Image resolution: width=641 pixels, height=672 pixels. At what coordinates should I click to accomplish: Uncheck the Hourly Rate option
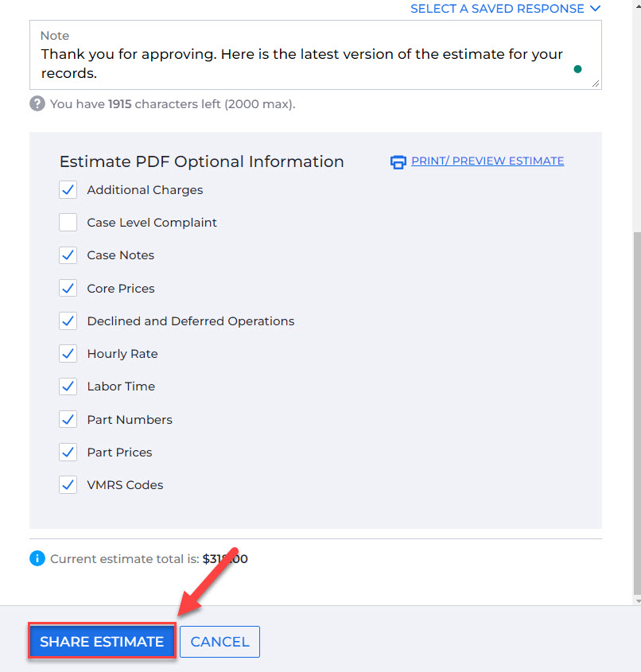[x=68, y=354]
